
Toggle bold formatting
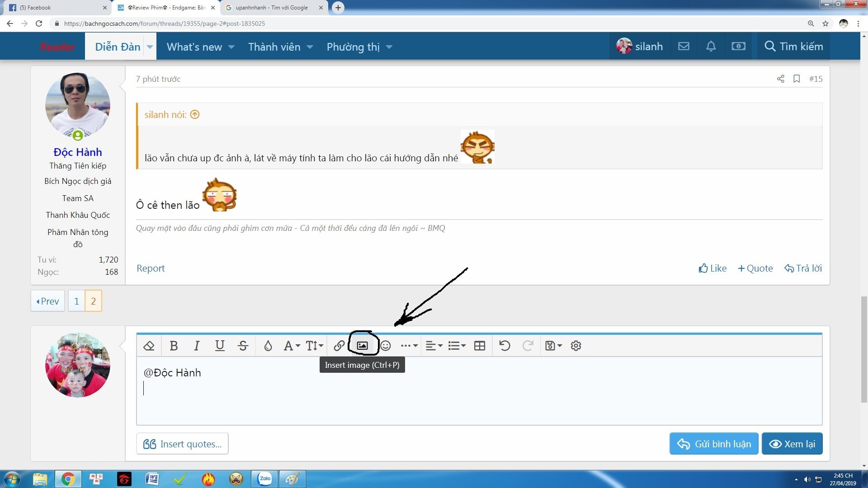click(x=174, y=346)
